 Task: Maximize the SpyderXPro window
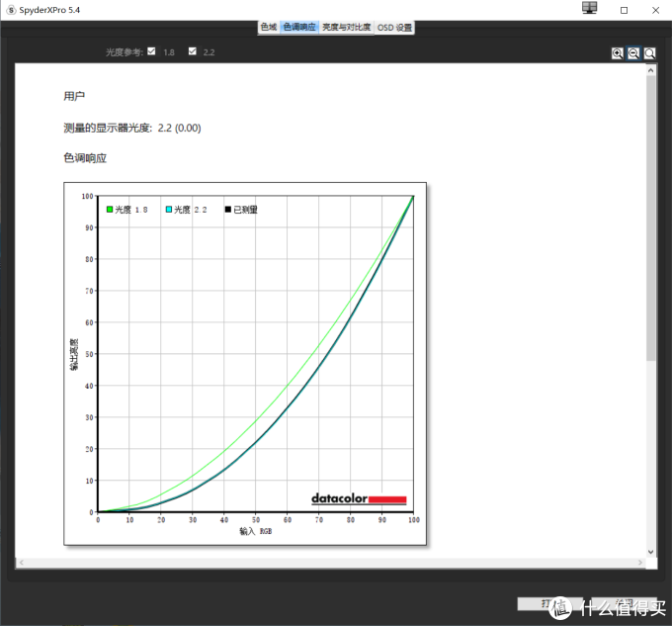tap(624, 10)
